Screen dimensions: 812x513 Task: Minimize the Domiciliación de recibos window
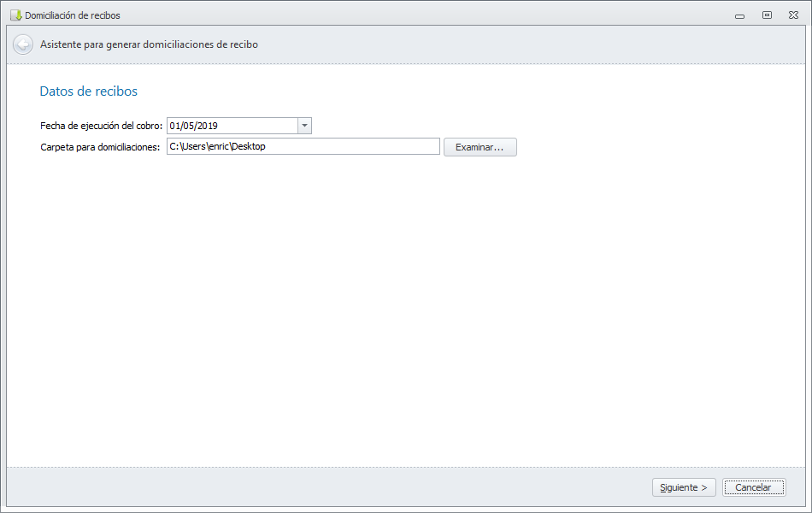click(739, 15)
